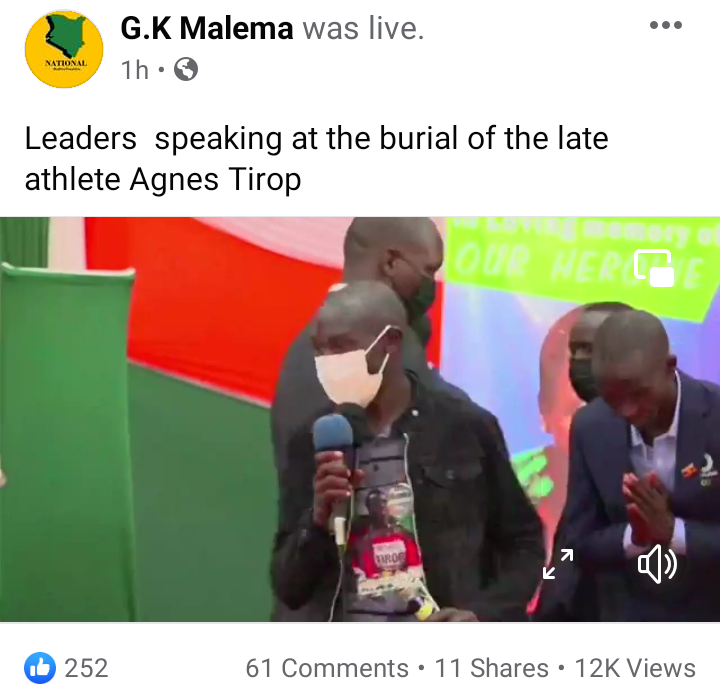Click the "was live." label
The height and width of the screenshot is (699, 720).
[363, 28]
